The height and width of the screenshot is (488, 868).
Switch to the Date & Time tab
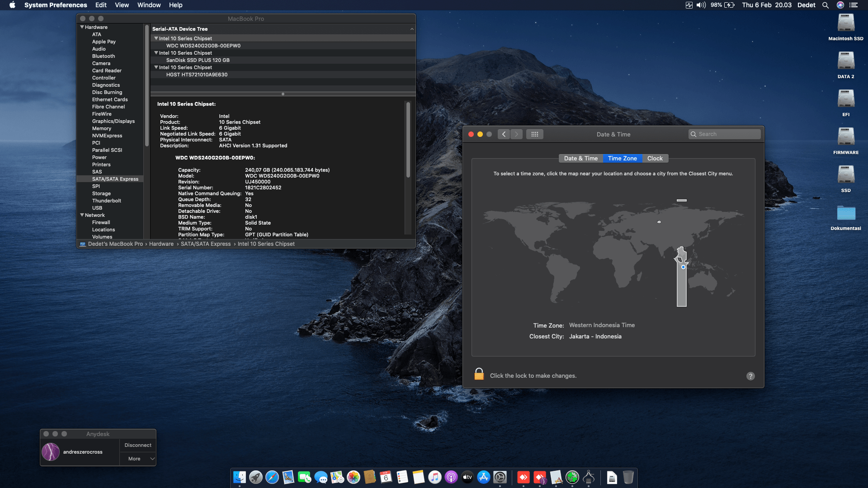(x=580, y=159)
